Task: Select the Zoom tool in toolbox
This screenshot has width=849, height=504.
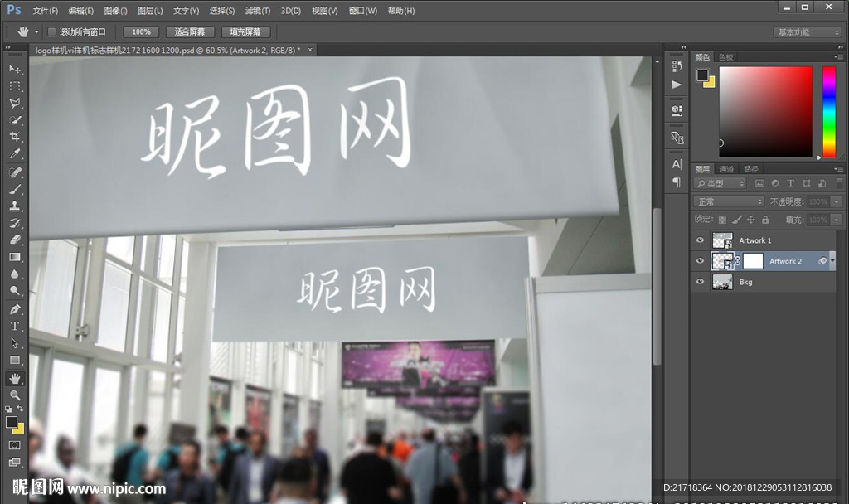Action: [15, 395]
